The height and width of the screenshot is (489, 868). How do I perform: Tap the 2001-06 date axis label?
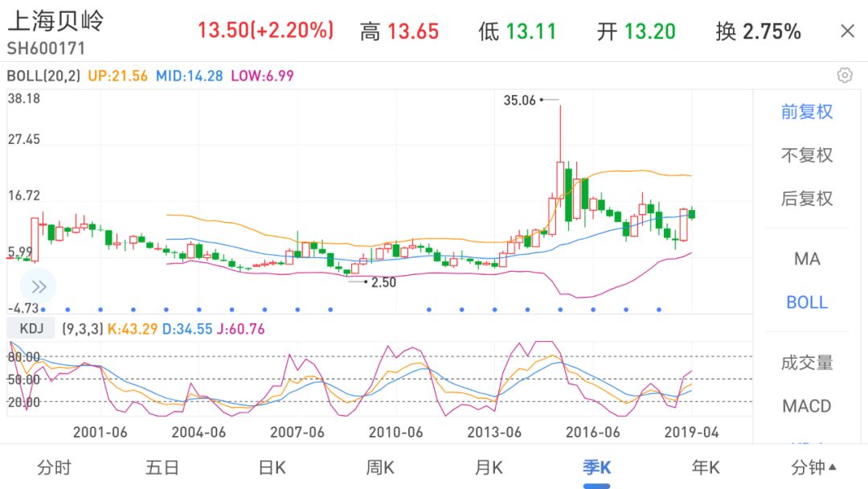(x=100, y=433)
